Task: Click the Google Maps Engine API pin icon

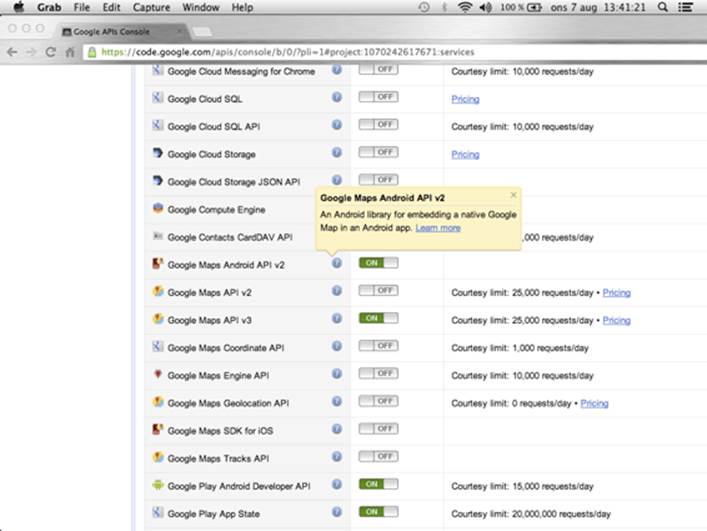Action: pyautogui.click(x=158, y=374)
